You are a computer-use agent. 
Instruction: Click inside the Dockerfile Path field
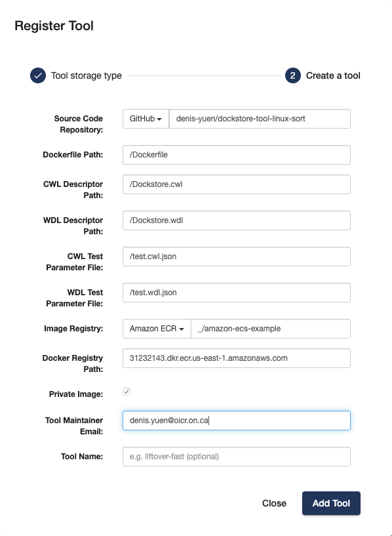236,154
